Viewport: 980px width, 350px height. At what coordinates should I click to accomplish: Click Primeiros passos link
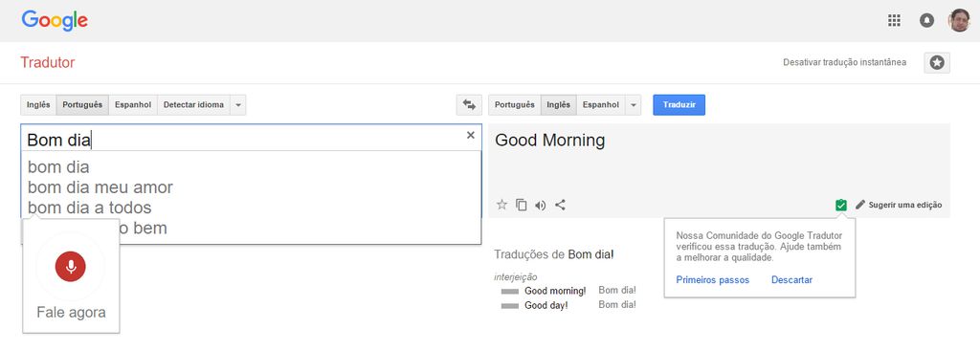712,280
